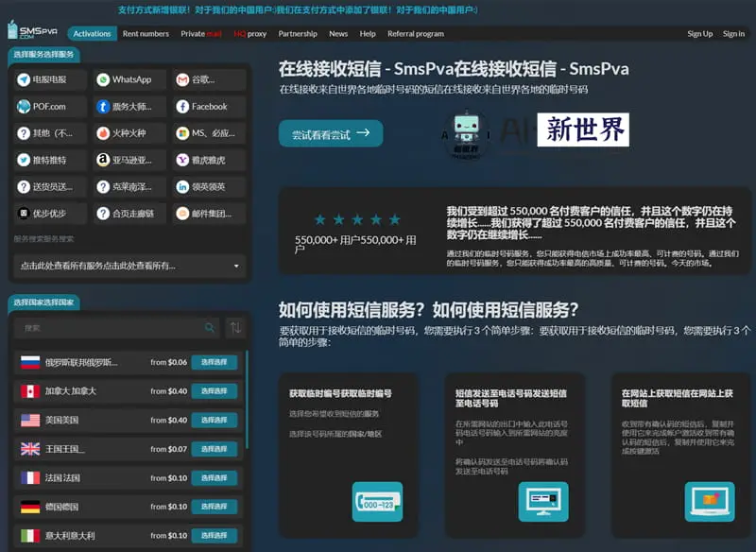The image size is (756, 552).
Task: Click the SMSPVA logo in the header
Action: point(32,30)
